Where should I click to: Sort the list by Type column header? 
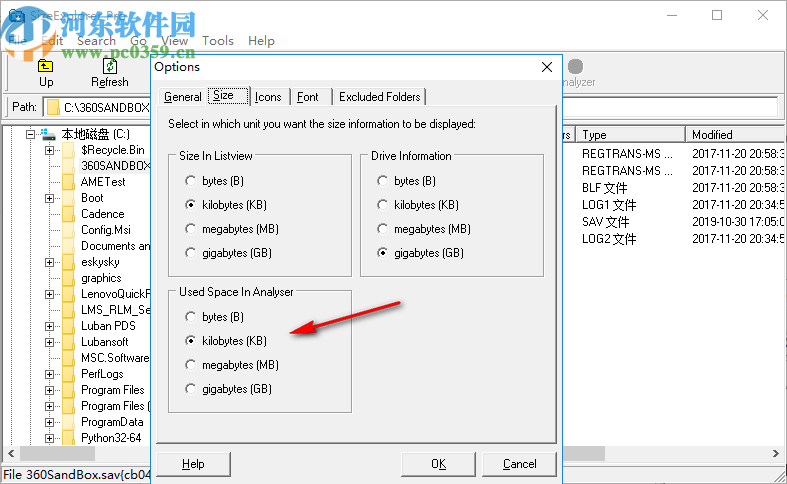click(x=630, y=135)
